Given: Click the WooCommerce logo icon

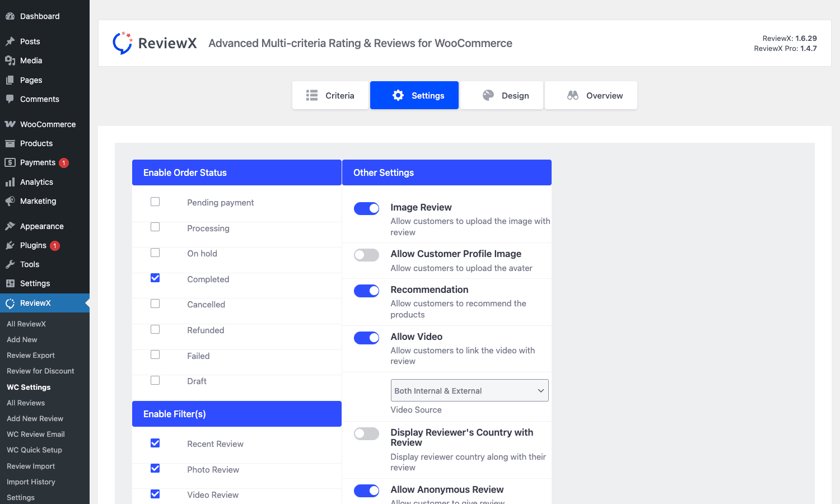Looking at the screenshot, I should tap(10, 124).
